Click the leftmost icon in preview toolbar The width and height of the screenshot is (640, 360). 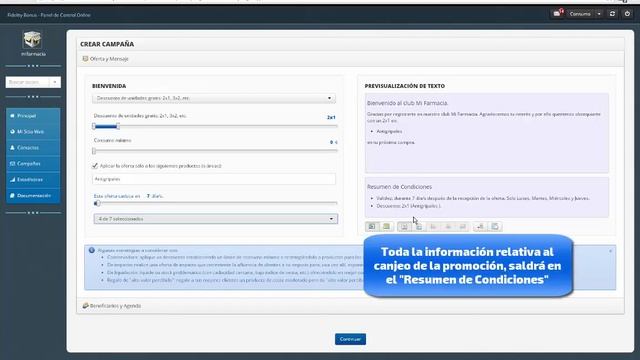click(x=372, y=227)
